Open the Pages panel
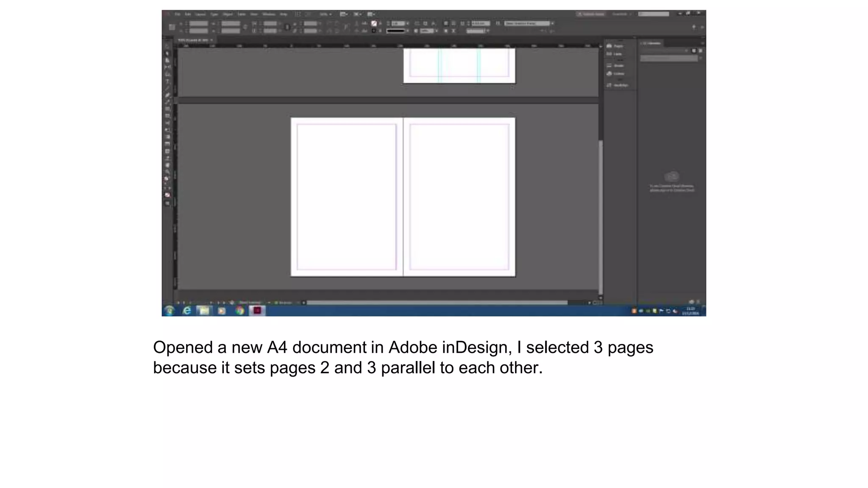This screenshot has height=488, width=868. coord(615,46)
